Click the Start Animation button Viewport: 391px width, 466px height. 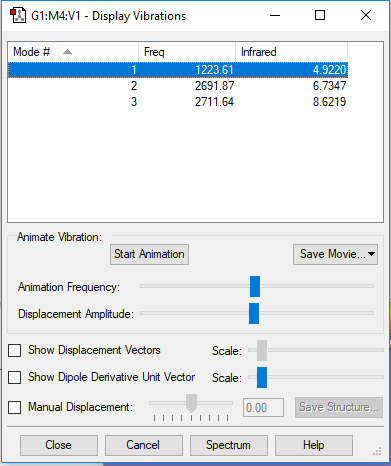[149, 254]
